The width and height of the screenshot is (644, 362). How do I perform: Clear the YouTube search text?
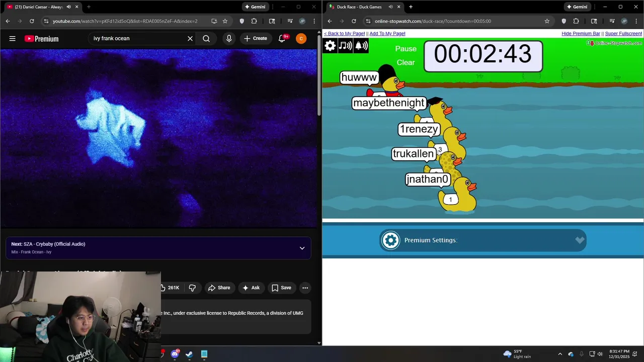190,39
